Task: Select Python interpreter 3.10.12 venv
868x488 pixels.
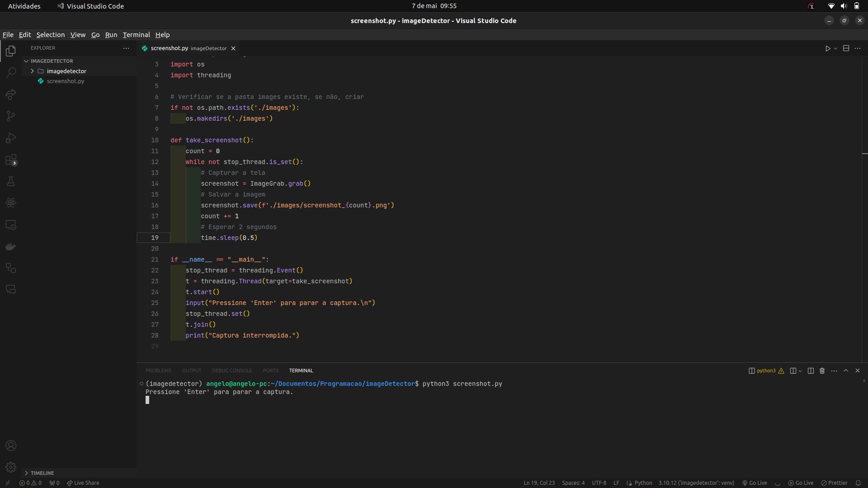Action: (696, 483)
